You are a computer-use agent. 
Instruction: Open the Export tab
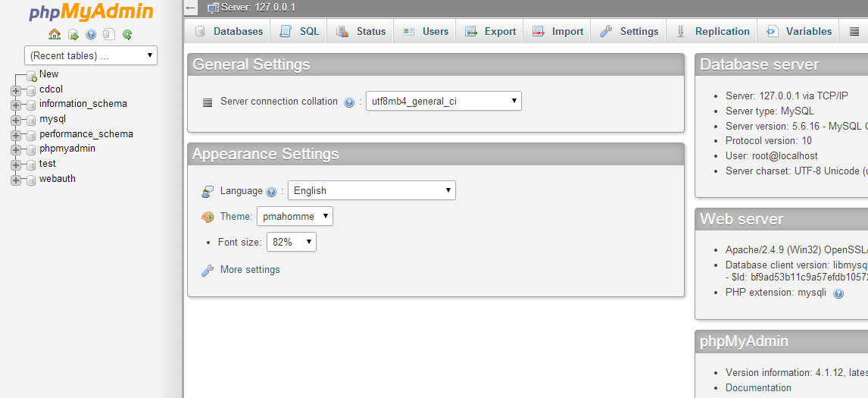coord(489,32)
